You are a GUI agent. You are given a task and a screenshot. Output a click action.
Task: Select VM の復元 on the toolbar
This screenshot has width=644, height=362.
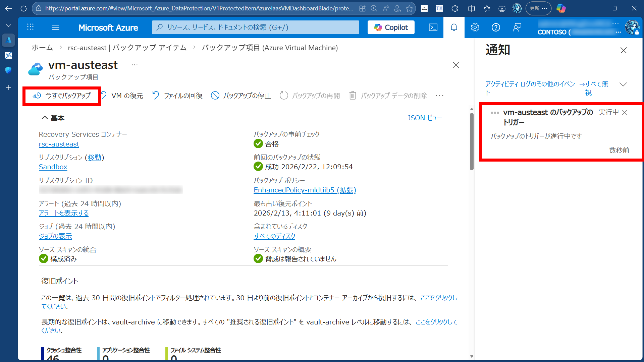click(122, 95)
